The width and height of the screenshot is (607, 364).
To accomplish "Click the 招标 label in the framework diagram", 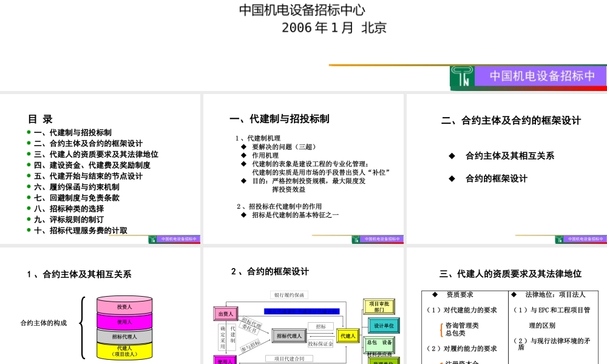I will point(320,326).
